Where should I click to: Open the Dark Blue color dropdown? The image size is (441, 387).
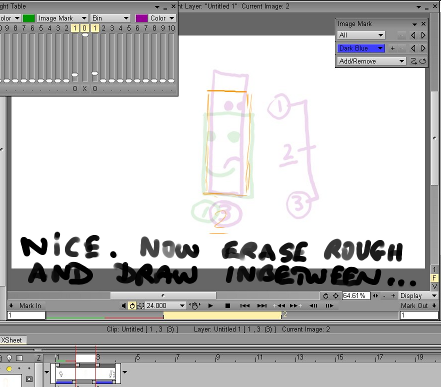point(361,48)
